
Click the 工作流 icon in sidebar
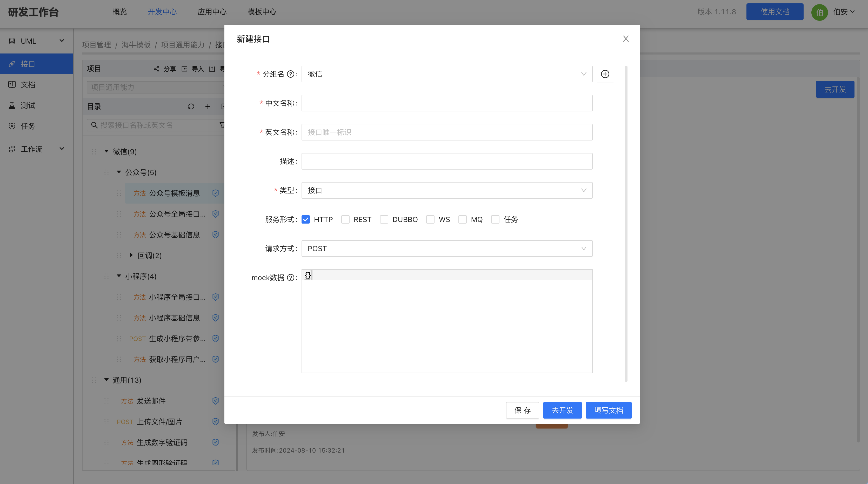coord(12,149)
